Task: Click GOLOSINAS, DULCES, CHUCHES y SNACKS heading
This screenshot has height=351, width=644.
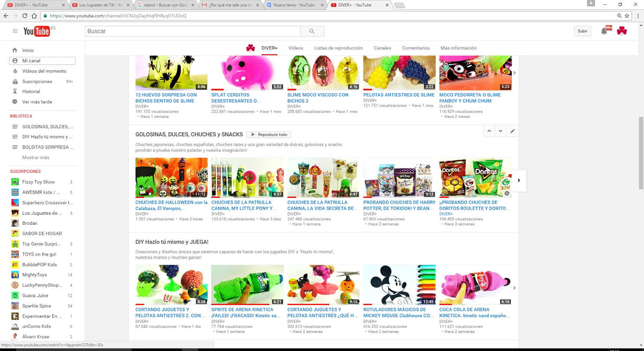Action: point(189,134)
